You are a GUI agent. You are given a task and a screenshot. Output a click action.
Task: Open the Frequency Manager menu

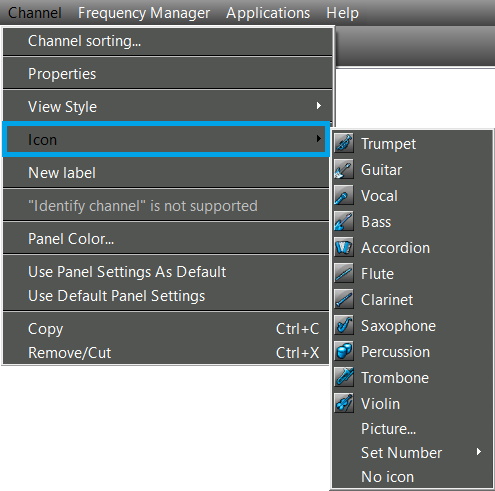(144, 13)
